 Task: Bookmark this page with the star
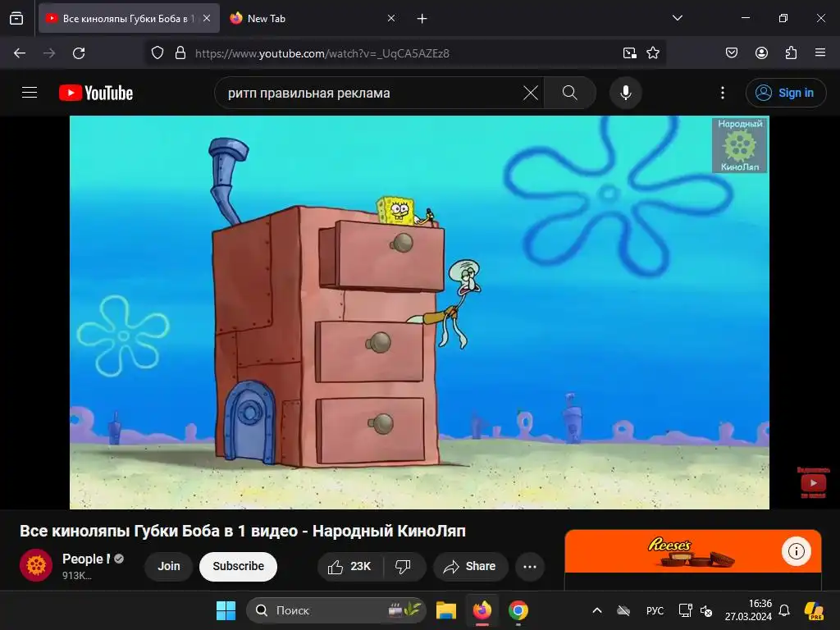[x=653, y=53]
